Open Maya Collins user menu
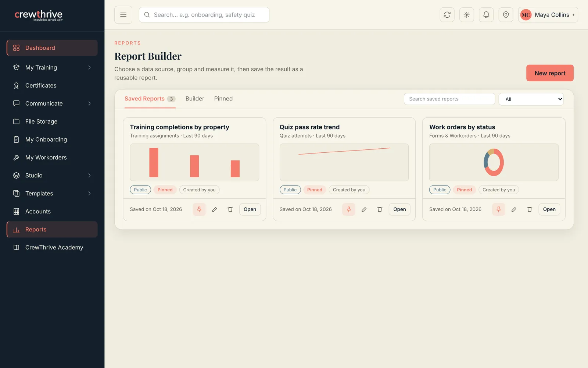This screenshot has width=588, height=368. point(548,15)
